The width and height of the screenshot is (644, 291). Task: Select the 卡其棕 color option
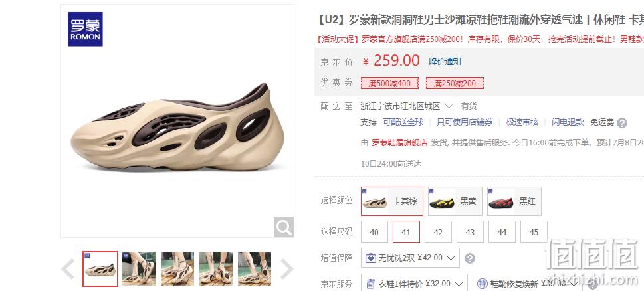click(x=392, y=201)
